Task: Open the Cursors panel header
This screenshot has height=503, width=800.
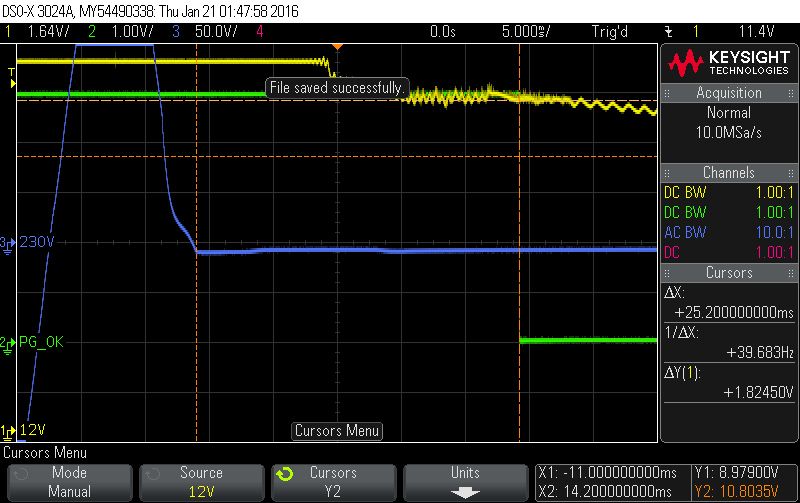Action: [729, 273]
